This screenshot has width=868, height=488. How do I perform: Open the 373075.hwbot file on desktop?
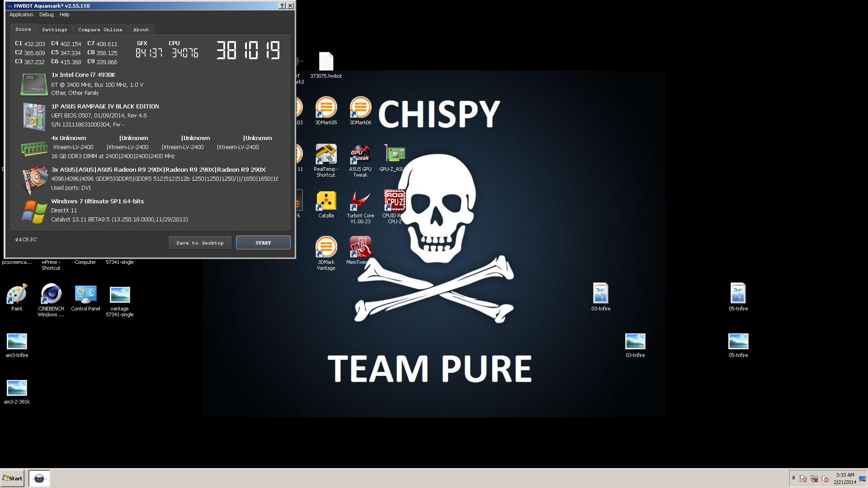point(326,65)
